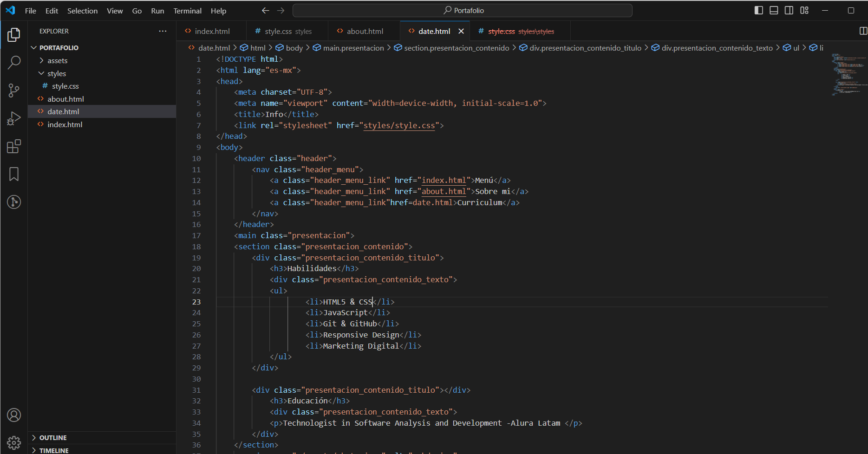
Task: Open the Bookmarks view icon
Action: (14, 174)
